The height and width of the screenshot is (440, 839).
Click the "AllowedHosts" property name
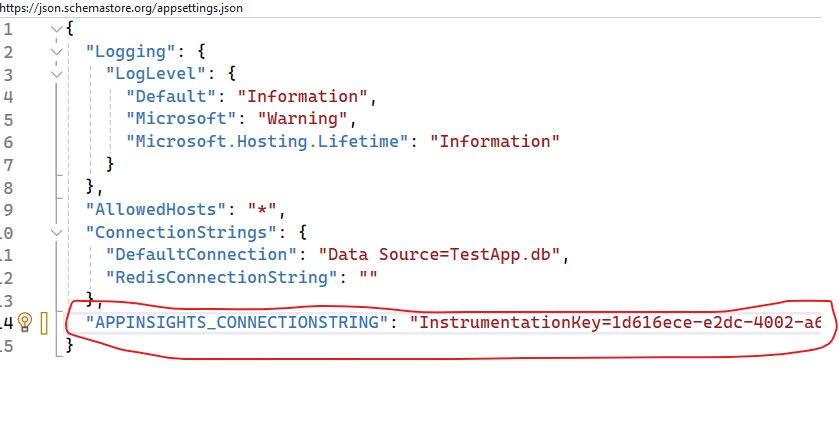click(156, 209)
